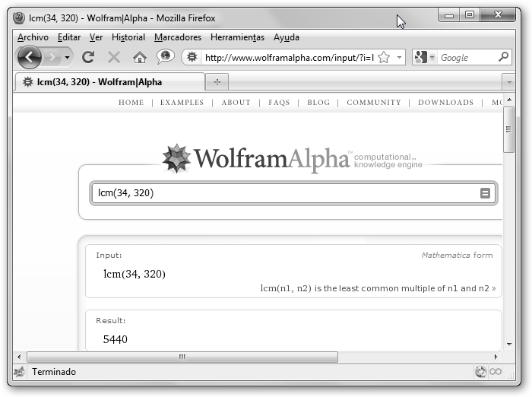Click the search magnifier in Google box
Viewport: 532px width, 397px height.
[503, 57]
